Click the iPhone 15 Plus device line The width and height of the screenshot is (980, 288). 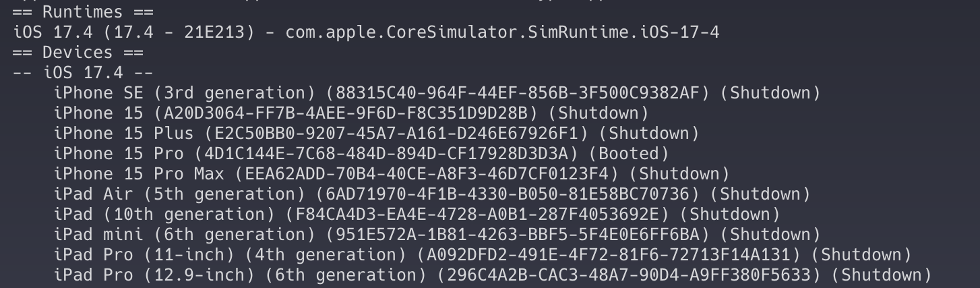point(377,134)
